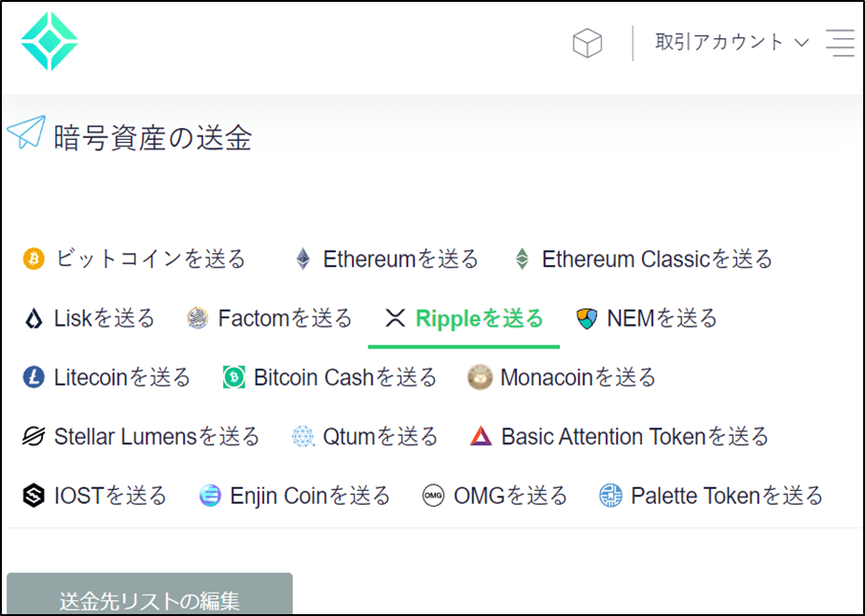Click the OMG circle icon
The image size is (865, 616).
[433, 496]
